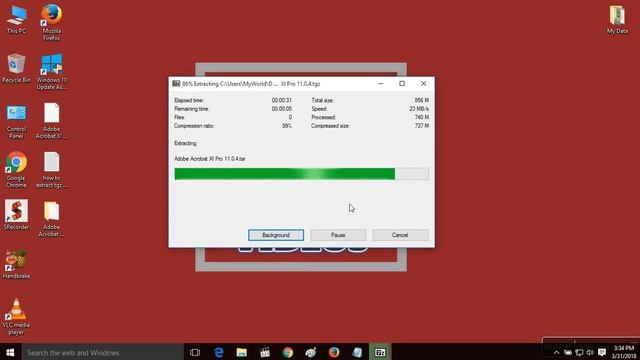
Task: Select the This PC desktop icon
Action: click(x=16, y=20)
